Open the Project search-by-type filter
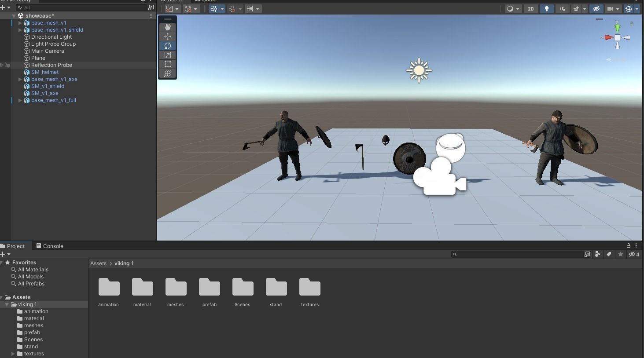The image size is (644, 358). pyautogui.click(x=598, y=254)
